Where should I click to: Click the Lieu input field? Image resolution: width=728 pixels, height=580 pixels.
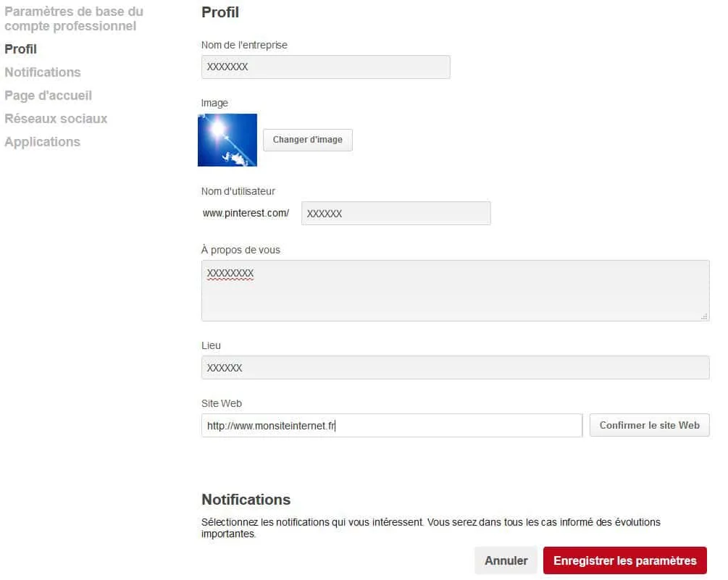click(x=455, y=368)
